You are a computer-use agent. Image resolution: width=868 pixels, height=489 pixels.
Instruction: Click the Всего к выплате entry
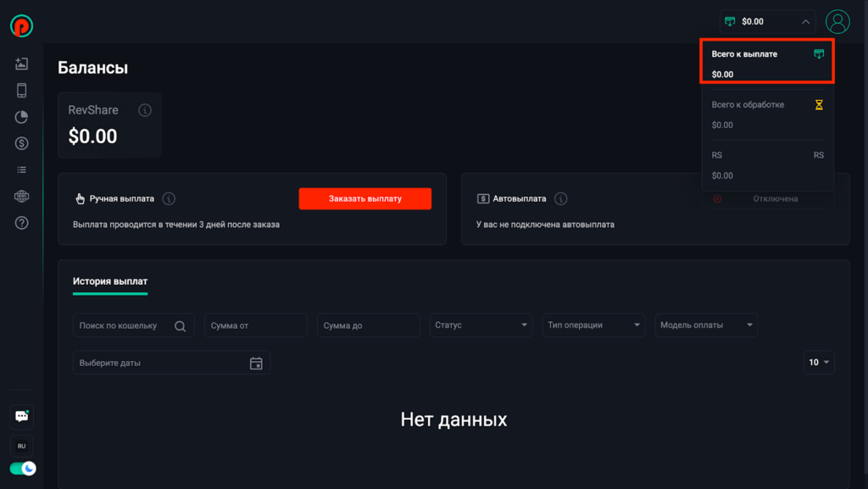pos(767,64)
